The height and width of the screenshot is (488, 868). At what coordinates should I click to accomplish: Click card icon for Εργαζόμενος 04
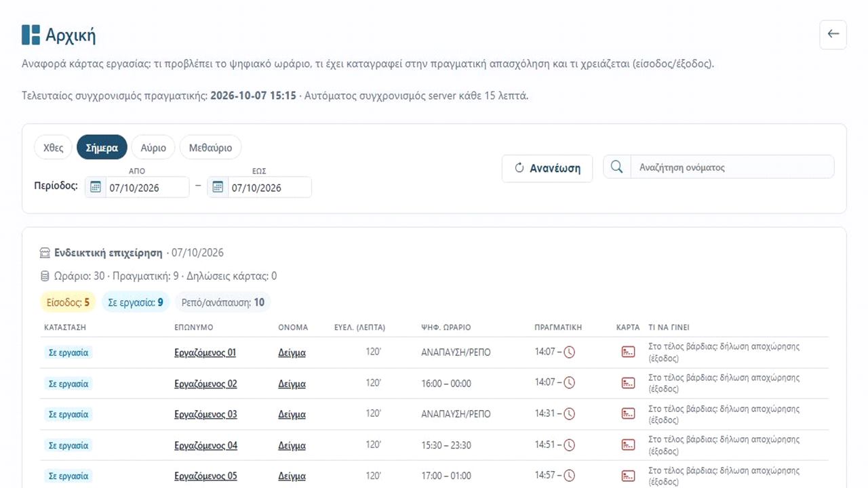click(x=629, y=445)
